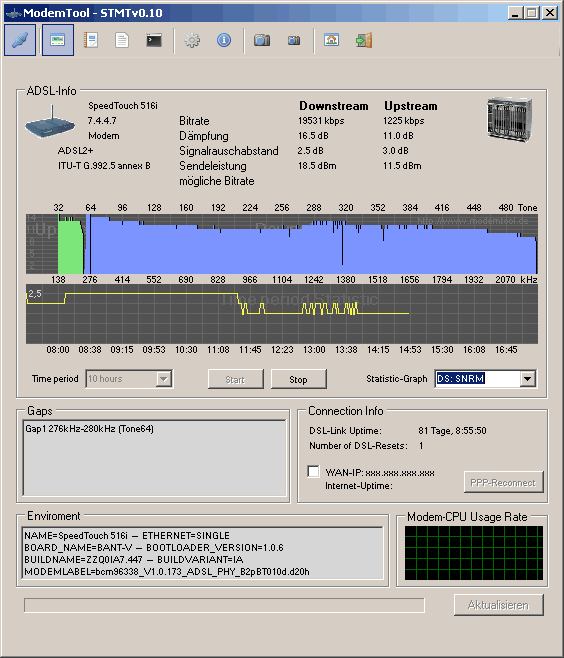
Task: Click the Number of DSL-Resets label
Action: click(x=358, y=446)
